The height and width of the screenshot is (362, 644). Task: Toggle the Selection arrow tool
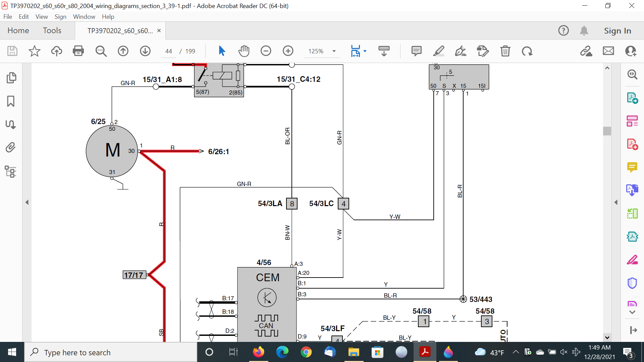[222, 51]
